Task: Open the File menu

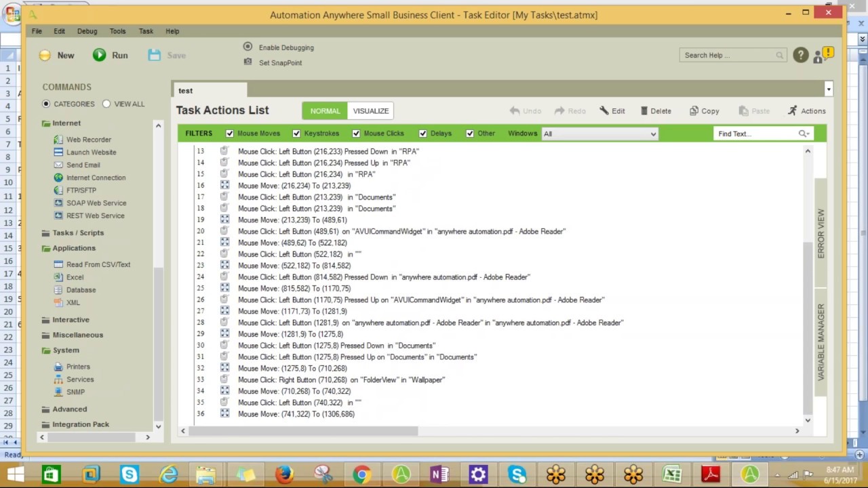Action: point(37,31)
